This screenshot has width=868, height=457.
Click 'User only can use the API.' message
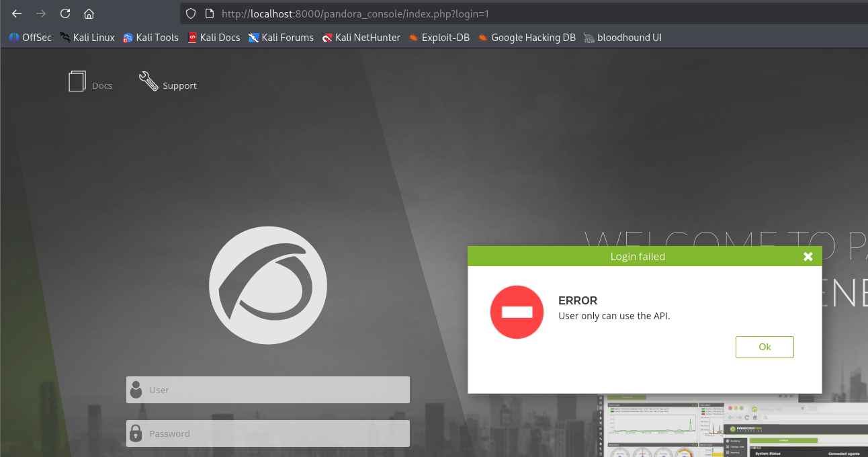614,316
